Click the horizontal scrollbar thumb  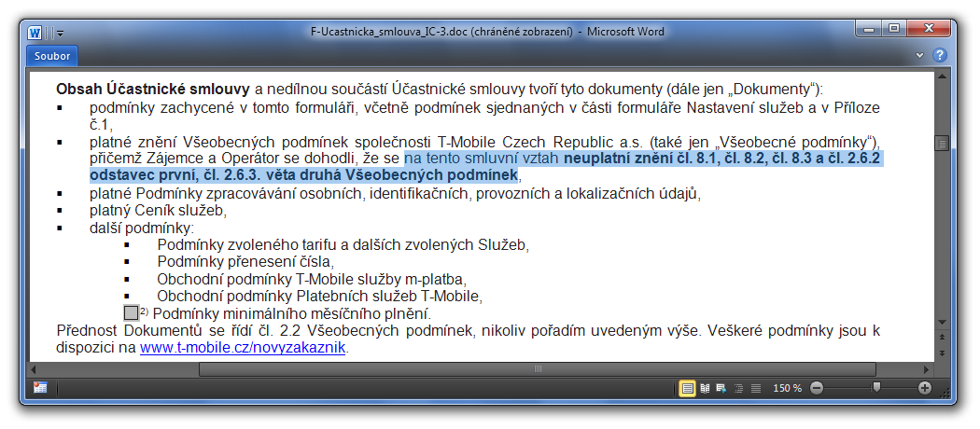538,369
